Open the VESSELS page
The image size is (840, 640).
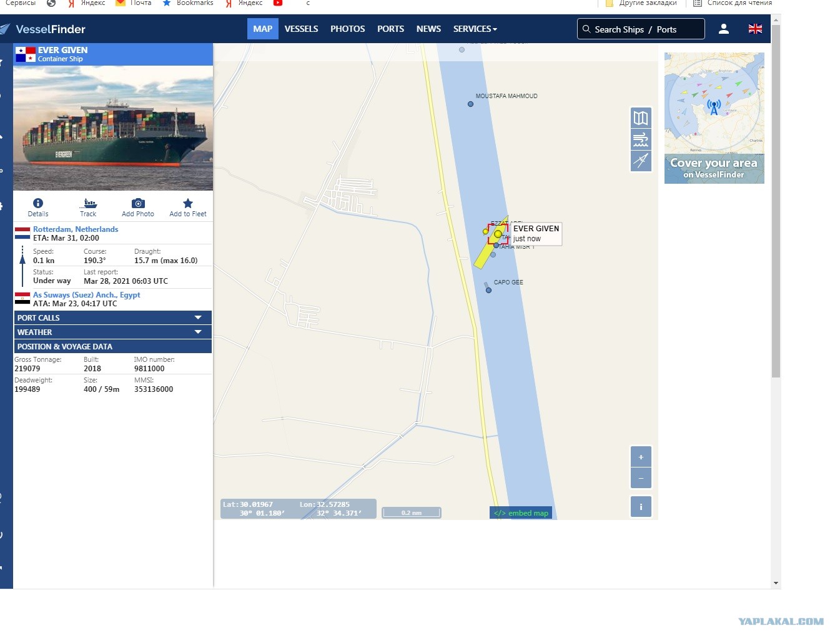(x=301, y=29)
